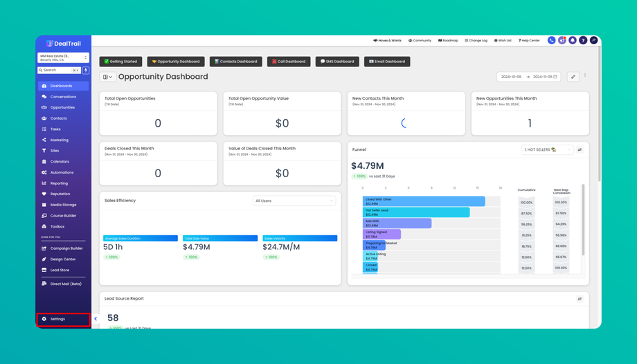Click the Listing Signed funnel bar
637x364 pixels.
click(382, 234)
